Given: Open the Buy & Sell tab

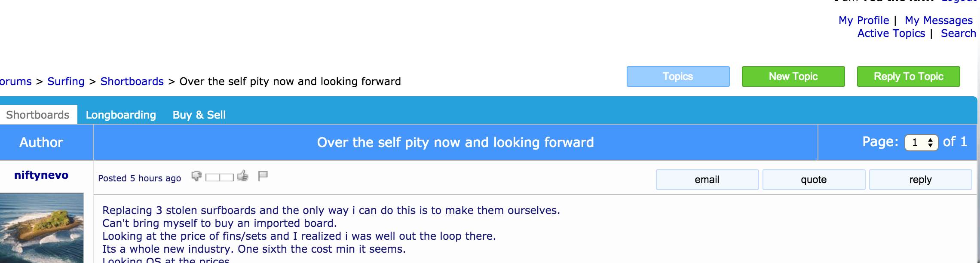Looking at the screenshot, I should point(199,115).
